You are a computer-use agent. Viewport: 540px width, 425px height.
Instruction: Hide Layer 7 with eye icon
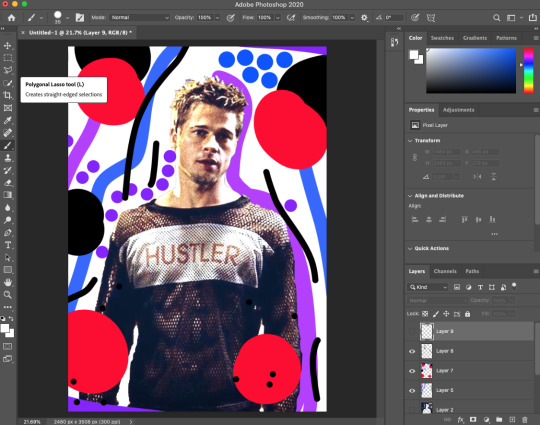coord(412,371)
